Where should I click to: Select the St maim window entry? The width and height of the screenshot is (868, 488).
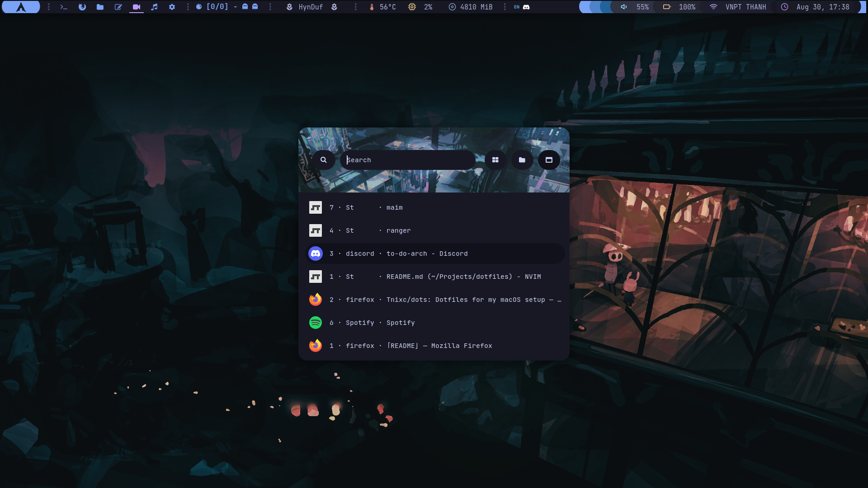pos(434,207)
